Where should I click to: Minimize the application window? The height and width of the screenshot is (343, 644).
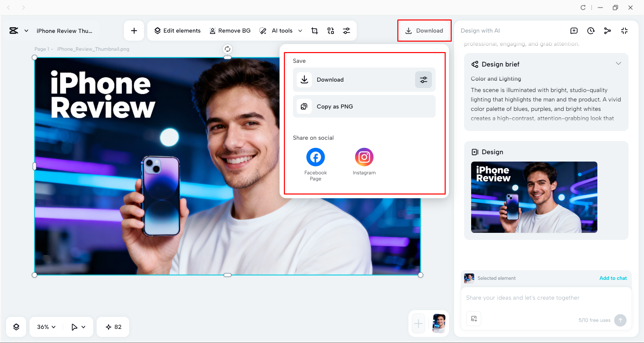coord(600,7)
